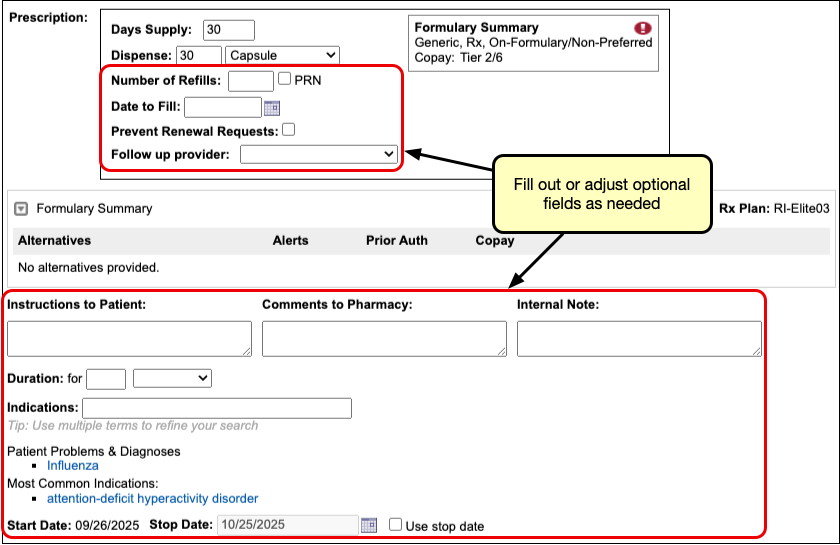This screenshot has height=545, width=840.
Task: Open the Stop Date calendar picker
Action: tap(368, 525)
